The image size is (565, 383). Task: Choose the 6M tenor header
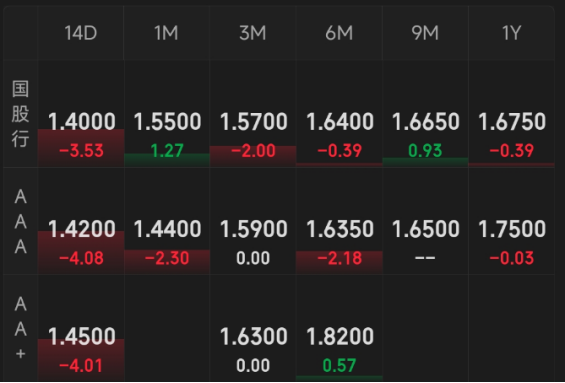339,33
